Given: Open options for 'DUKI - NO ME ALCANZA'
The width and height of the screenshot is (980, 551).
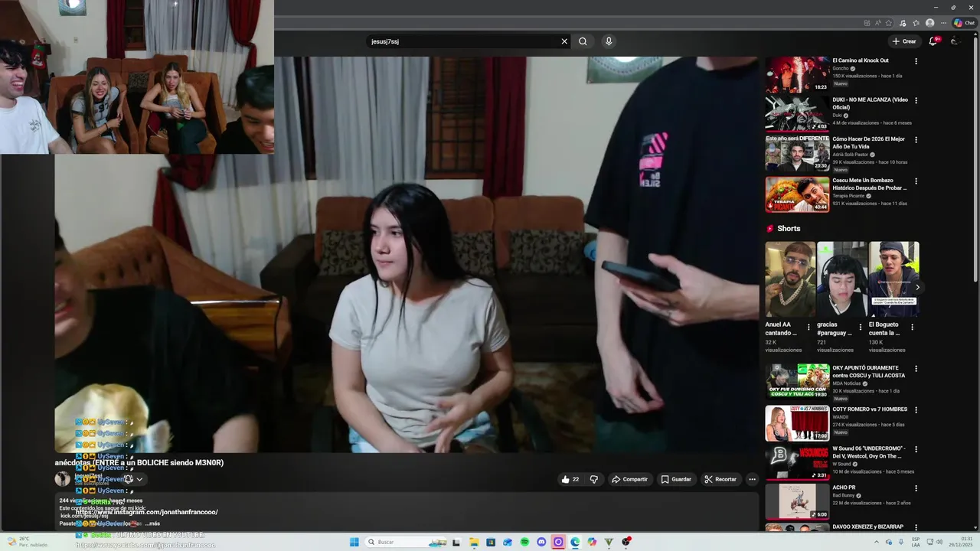Looking at the screenshot, I should tap(916, 100).
